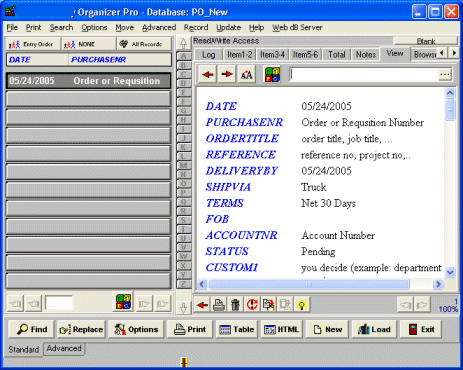Open NONE filter selector
This screenshot has width=463, height=370.
[89, 44]
